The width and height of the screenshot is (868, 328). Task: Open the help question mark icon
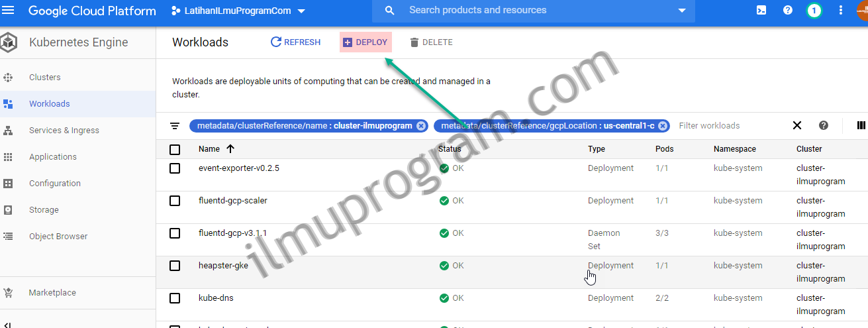(787, 11)
